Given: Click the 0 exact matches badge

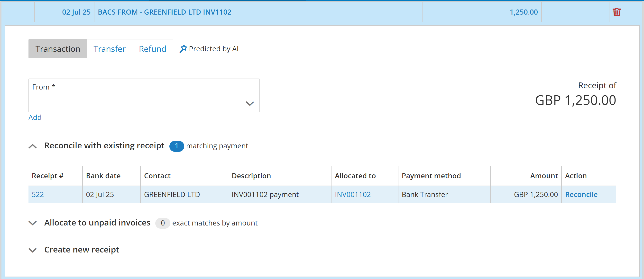Looking at the screenshot, I should pyautogui.click(x=163, y=223).
